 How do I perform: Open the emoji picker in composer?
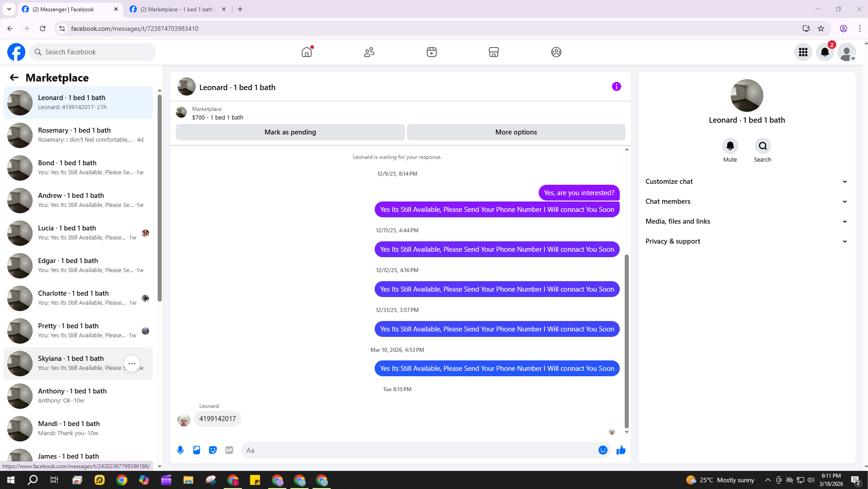coord(603,450)
